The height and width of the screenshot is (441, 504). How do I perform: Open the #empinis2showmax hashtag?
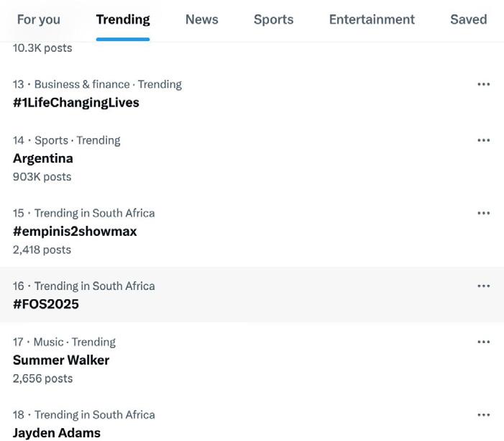click(x=75, y=231)
